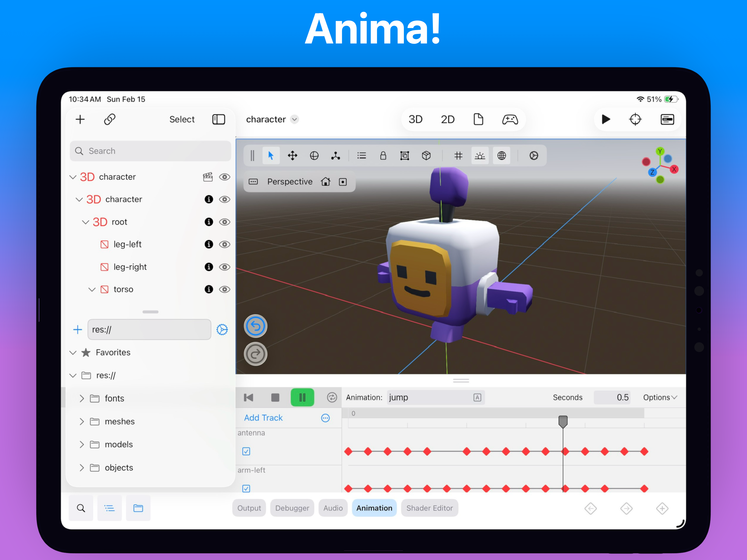The width and height of the screenshot is (747, 560).
Task: Open file system settings gear icon
Action: pyautogui.click(x=222, y=330)
